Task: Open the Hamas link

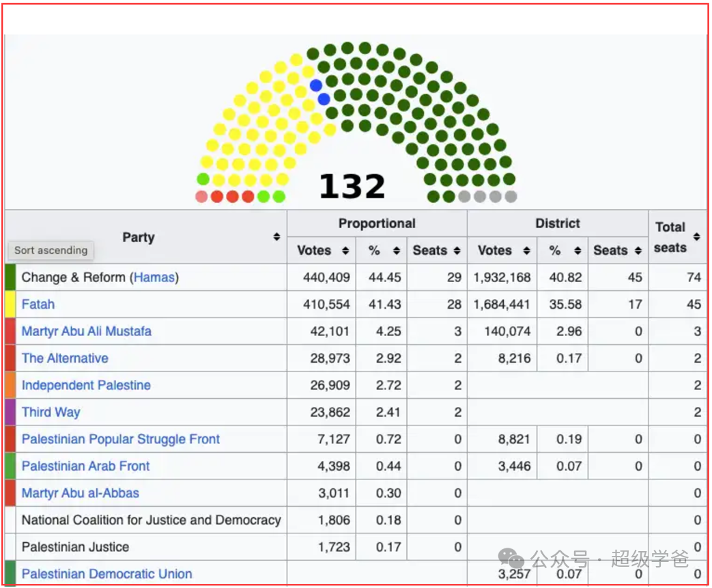Action: 155,277
